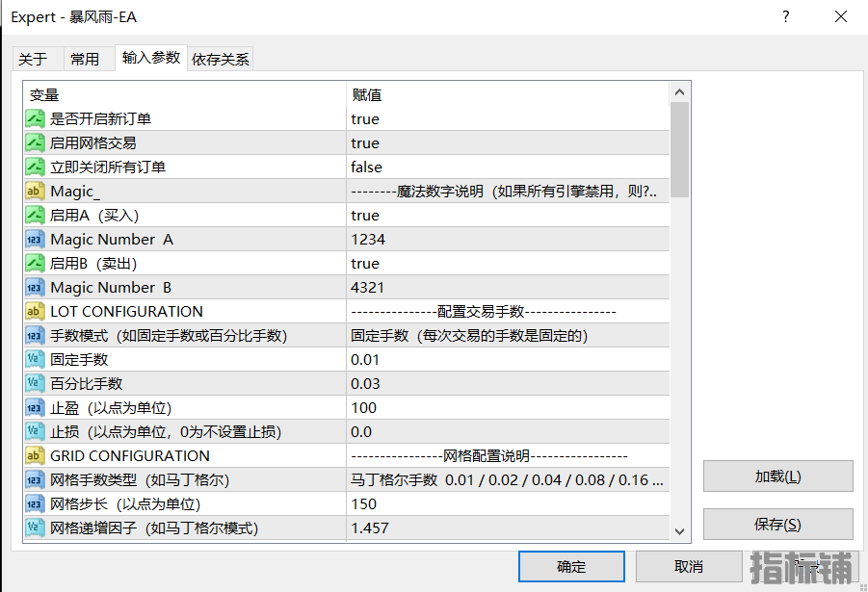Click the 123 icon beside 手数模式

(35, 335)
